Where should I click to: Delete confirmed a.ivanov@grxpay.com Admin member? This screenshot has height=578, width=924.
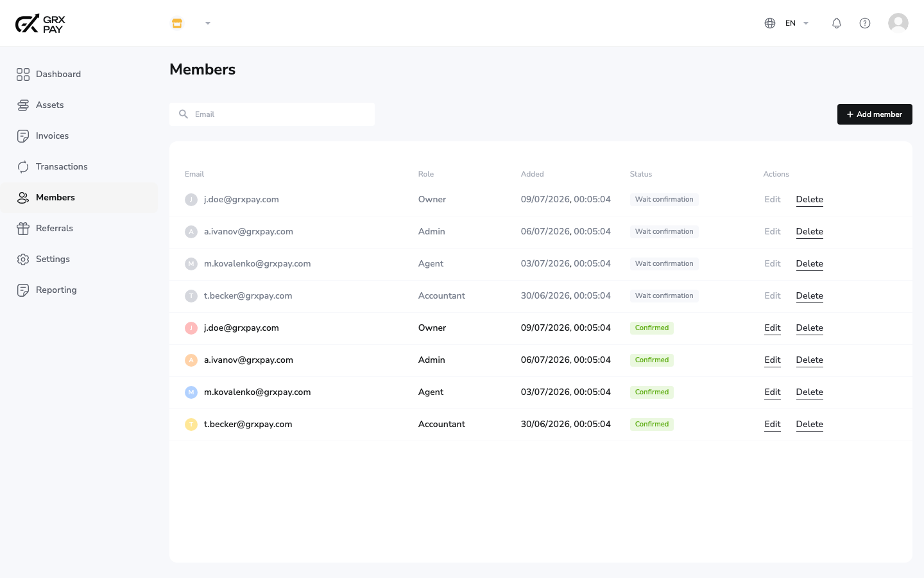coord(809,360)
